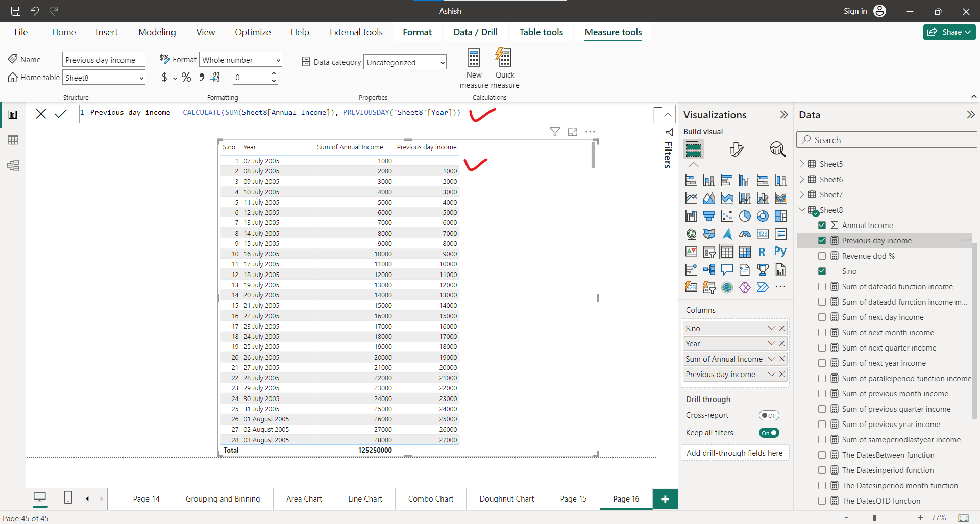Image resolution: width=980 pixels, height=524 pixels.
Task: Check the Sum of next day income checkbox
Action: click(x=822, y=317)
